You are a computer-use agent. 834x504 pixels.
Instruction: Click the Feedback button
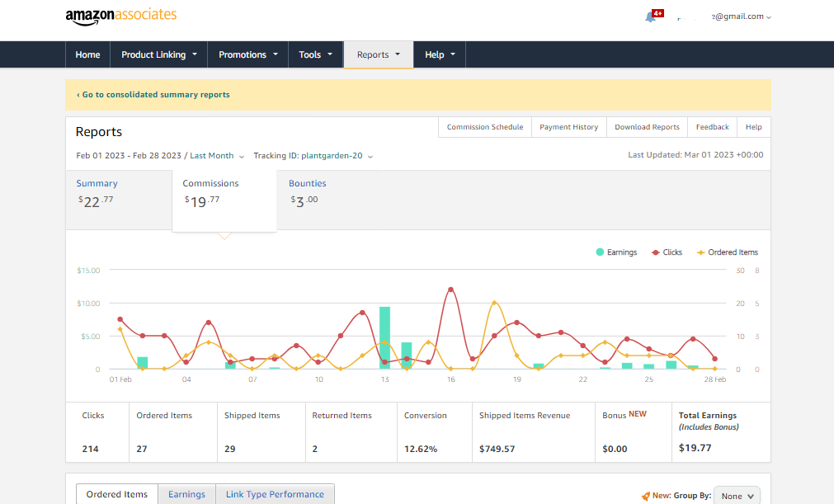click(x=712, y=127)
